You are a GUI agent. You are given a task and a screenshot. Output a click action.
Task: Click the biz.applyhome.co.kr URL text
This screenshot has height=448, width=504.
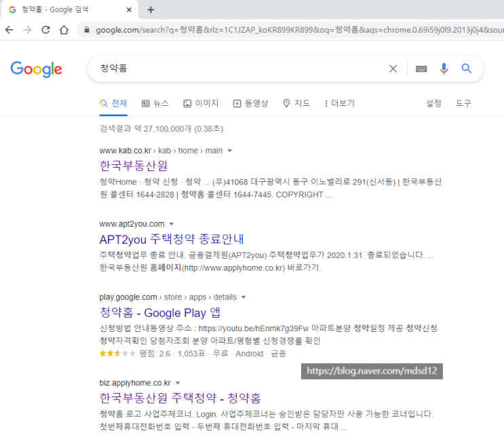135,383
